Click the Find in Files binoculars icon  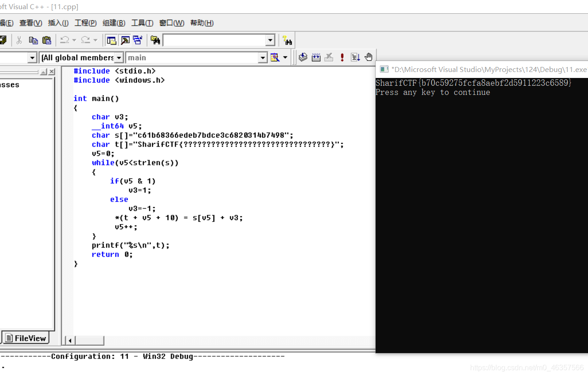pos(155,40)
